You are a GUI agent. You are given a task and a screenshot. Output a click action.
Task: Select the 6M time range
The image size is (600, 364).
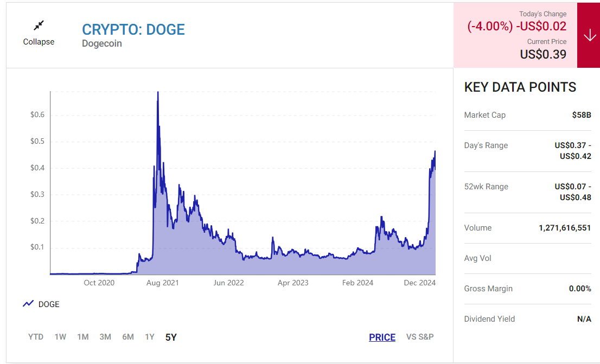click(128, 337)
